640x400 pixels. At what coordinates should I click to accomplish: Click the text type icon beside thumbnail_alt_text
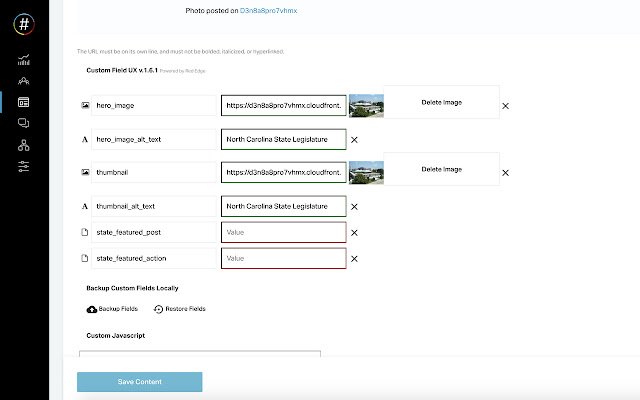point(85,207)
